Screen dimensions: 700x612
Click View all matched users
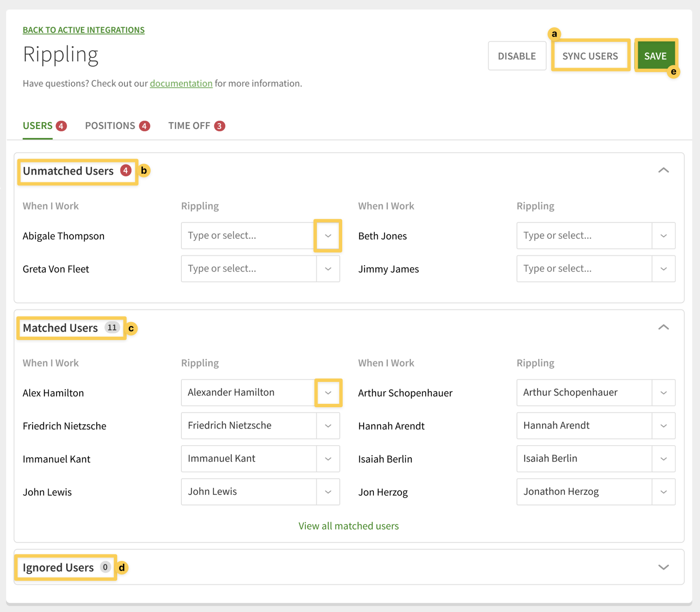(x=348, y=526)
